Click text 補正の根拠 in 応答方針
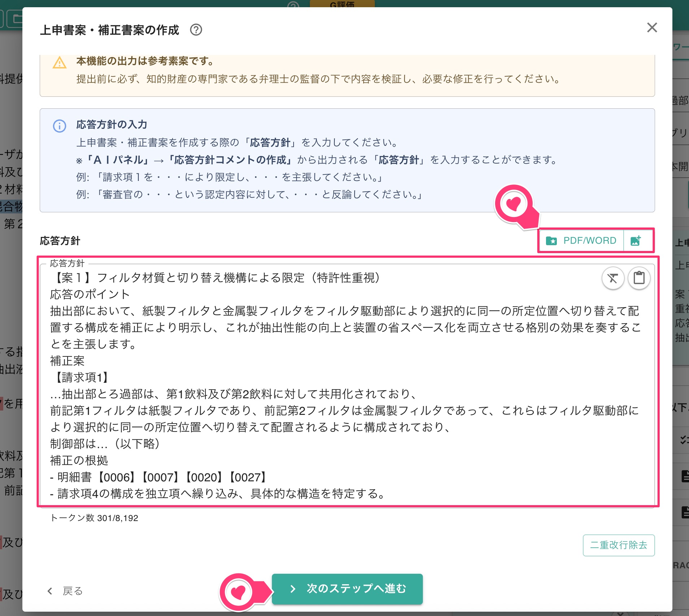The image size is (689, 616). coord(79,460)
